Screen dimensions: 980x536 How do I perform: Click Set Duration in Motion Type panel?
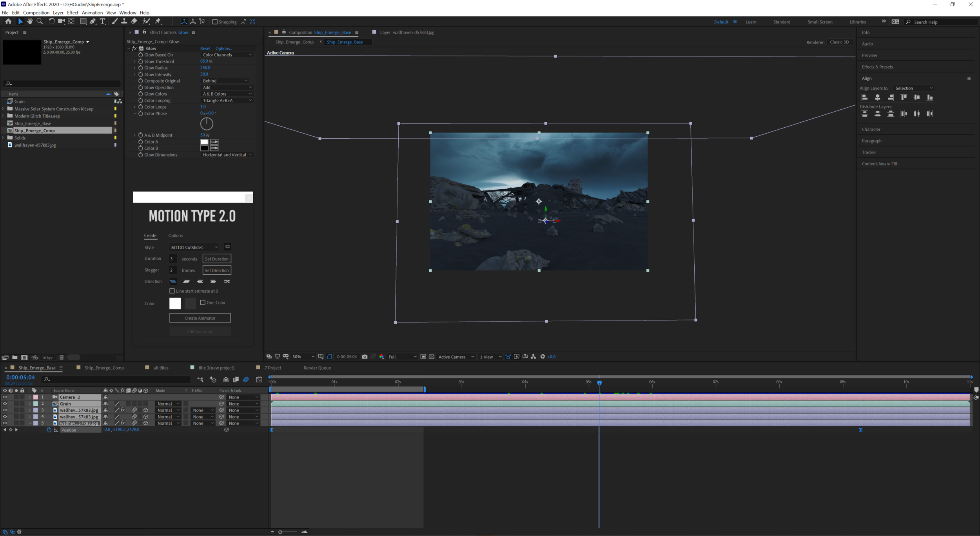click(216, 259)
